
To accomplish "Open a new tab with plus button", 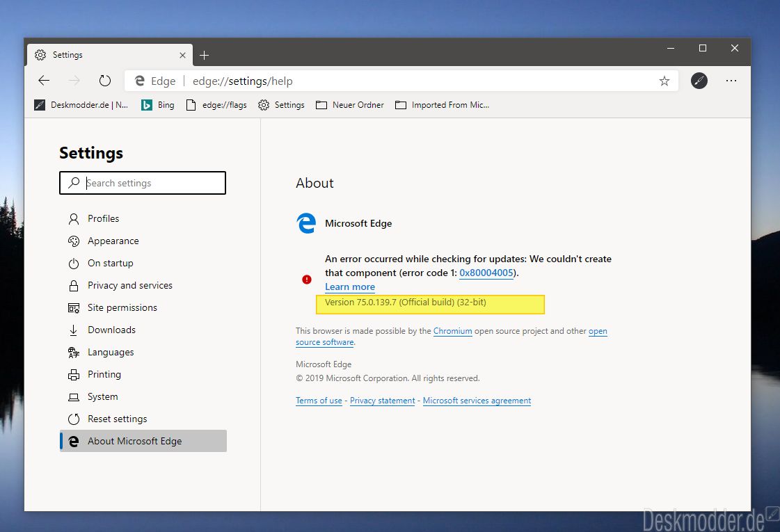I will pos(204,55).
